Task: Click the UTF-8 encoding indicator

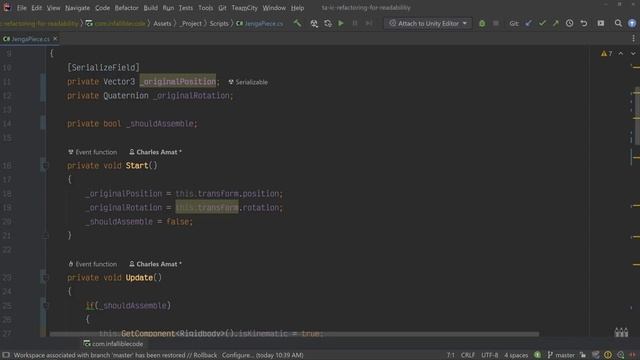Action: click(489, 355)
